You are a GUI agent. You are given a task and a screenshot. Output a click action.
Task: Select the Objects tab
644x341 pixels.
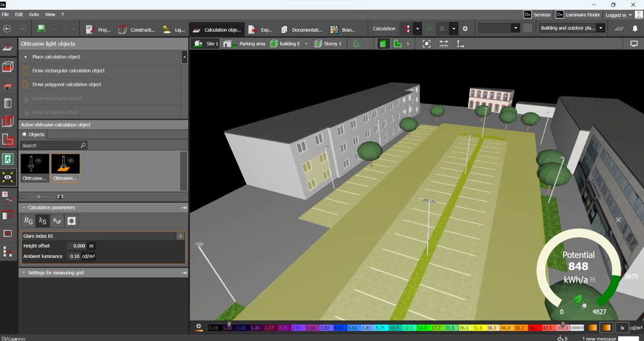[33, 135]
